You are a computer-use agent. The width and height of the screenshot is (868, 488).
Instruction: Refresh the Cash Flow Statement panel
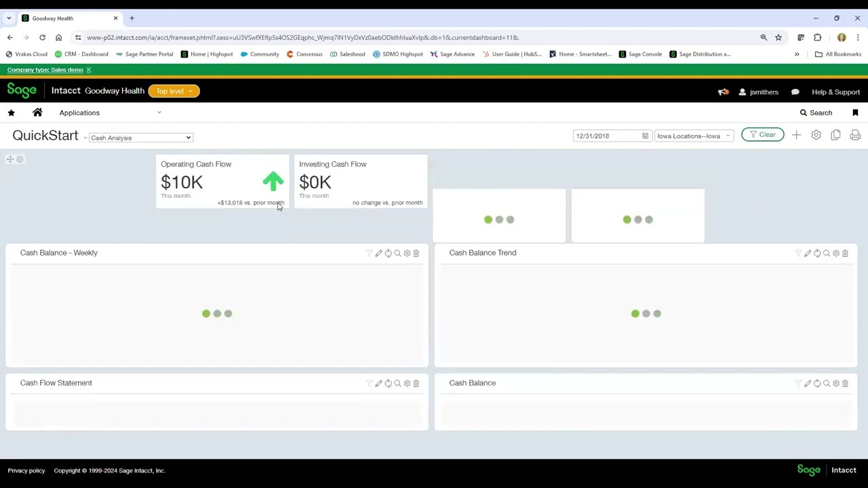pyautogui.click(x=389, y=383)
